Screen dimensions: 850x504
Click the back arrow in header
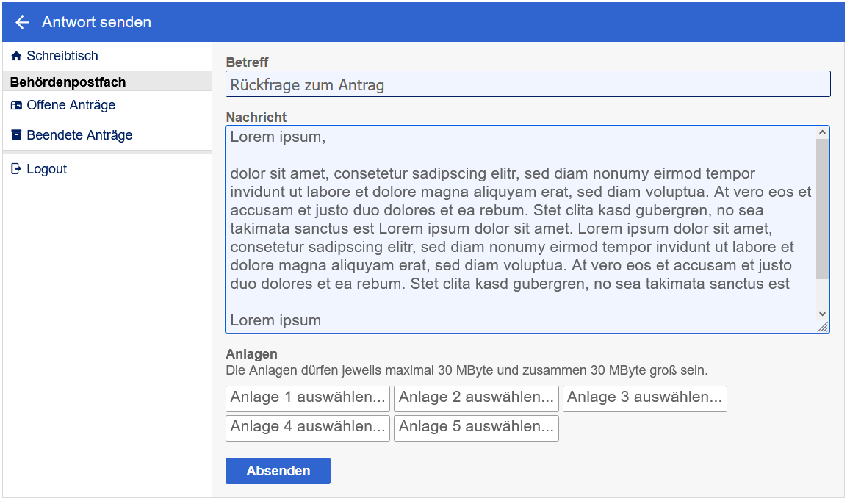click(22, 23)
